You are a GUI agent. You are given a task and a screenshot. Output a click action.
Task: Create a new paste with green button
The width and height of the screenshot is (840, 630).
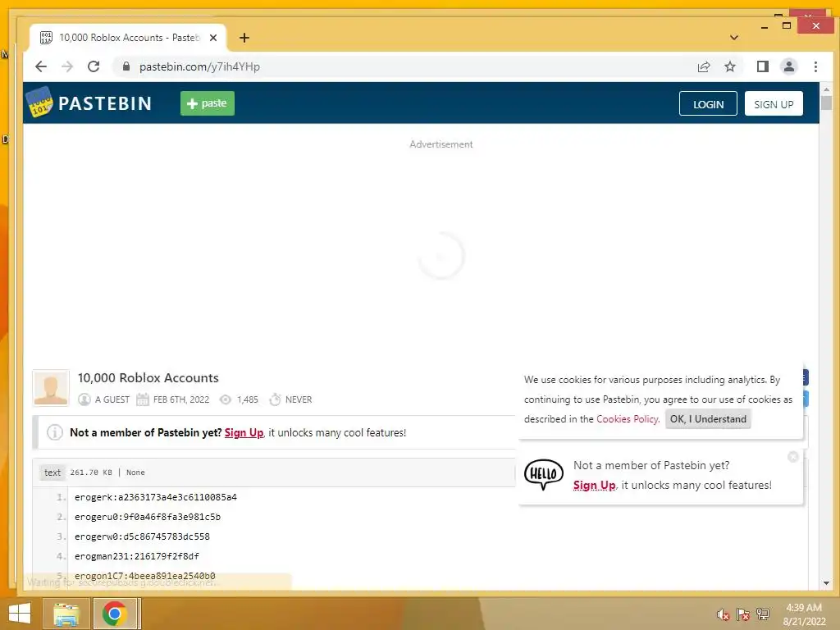point(208,103)
